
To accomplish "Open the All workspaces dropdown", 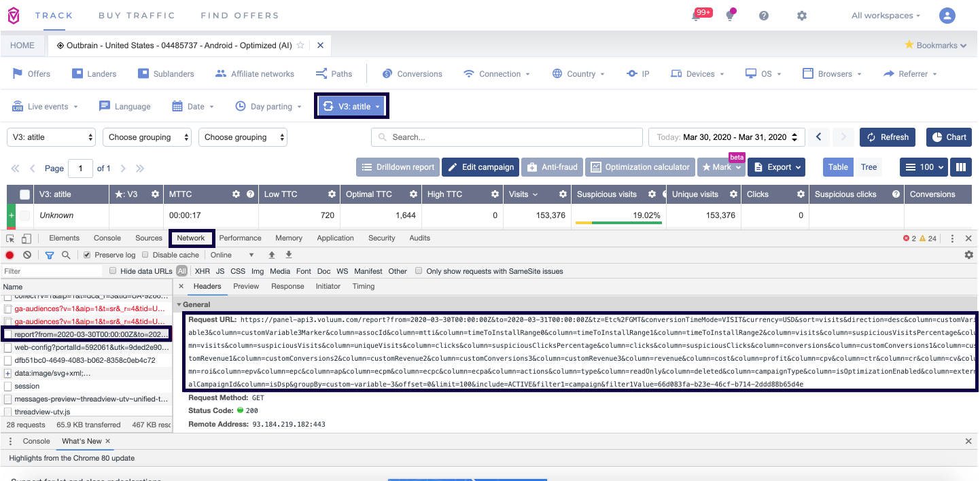I will pyautogui.click(x=886, y=16).
